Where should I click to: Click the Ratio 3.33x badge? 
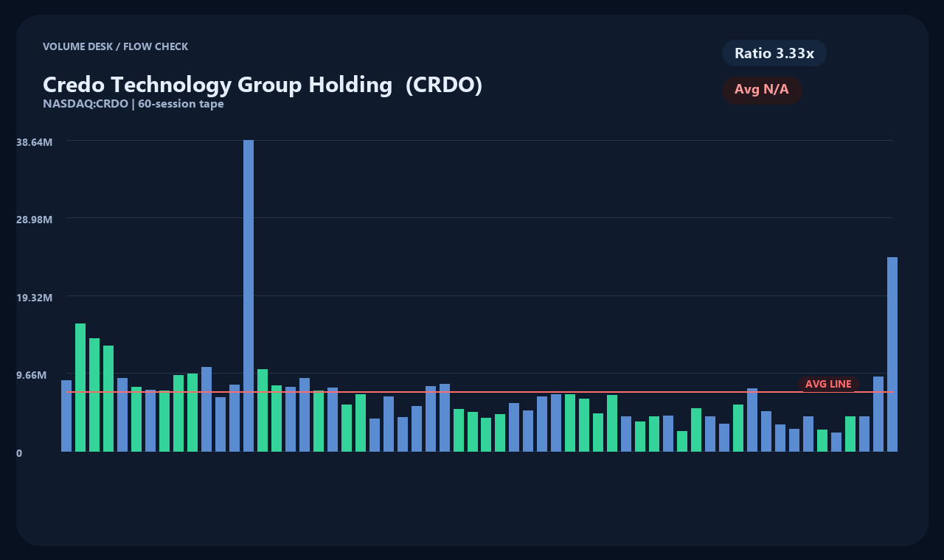(774, 53)
